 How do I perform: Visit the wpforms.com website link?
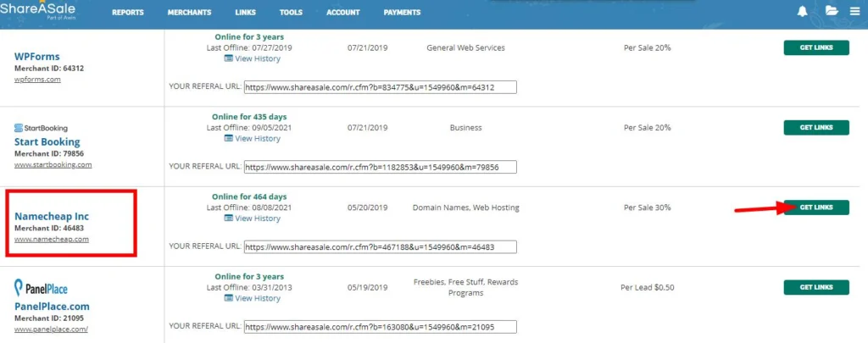click(37, 79)
